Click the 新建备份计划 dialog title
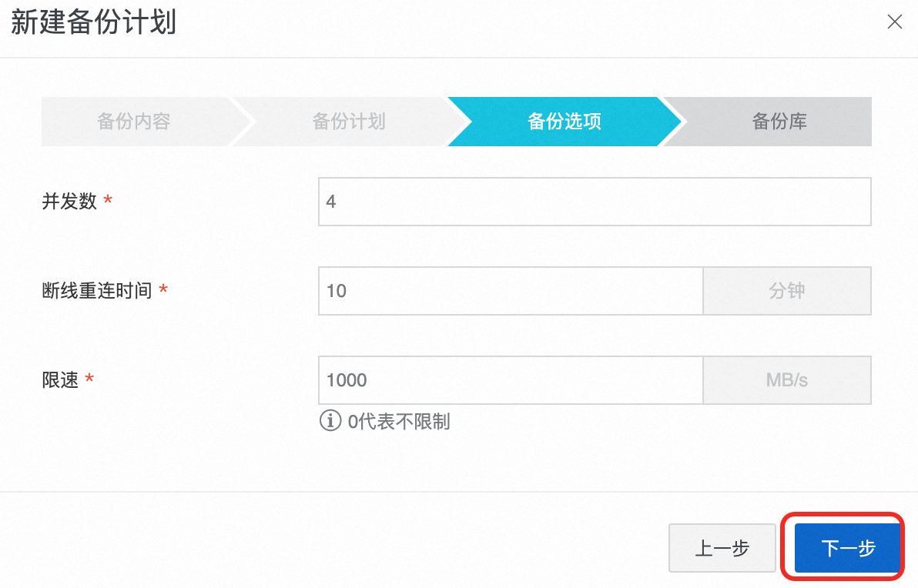Image resolution: width=918 pixels, height=588 pixels. [94, 23]
